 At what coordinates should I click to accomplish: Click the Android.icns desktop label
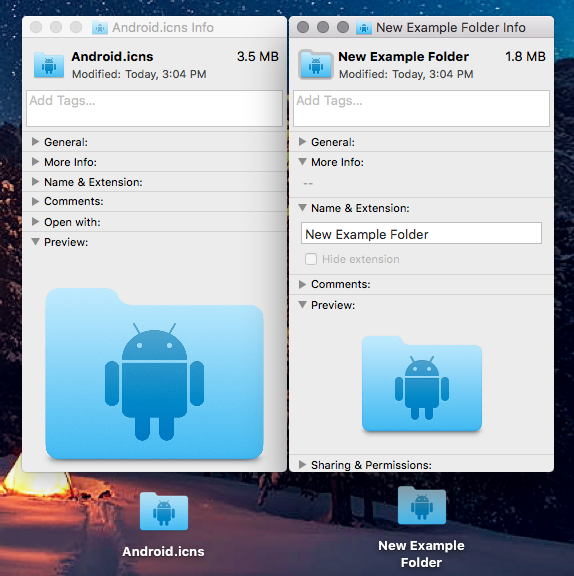pos(163,551)
